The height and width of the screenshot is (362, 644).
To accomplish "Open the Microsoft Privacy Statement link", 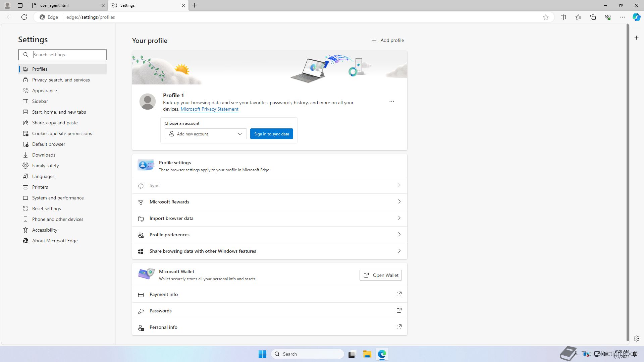I will coord(209,109).
